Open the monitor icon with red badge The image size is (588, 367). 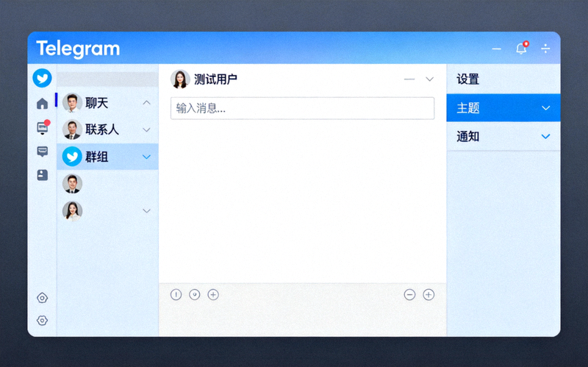pos(43,127)
